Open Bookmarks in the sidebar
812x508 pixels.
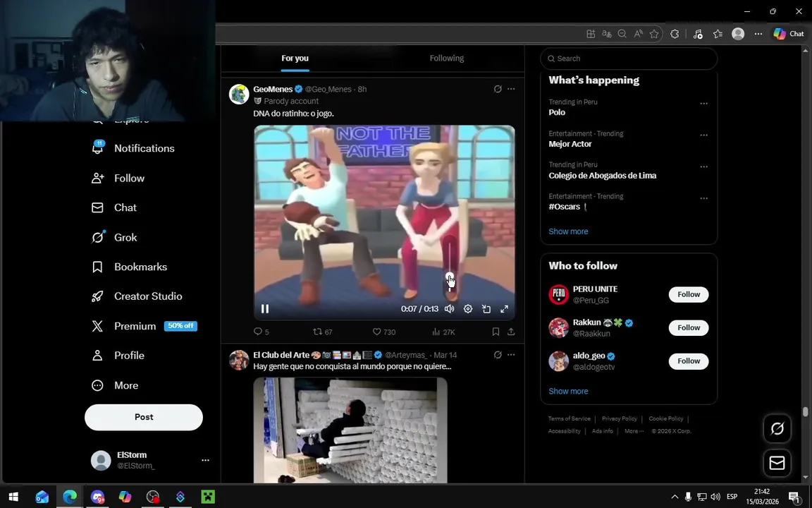point(130,267)
